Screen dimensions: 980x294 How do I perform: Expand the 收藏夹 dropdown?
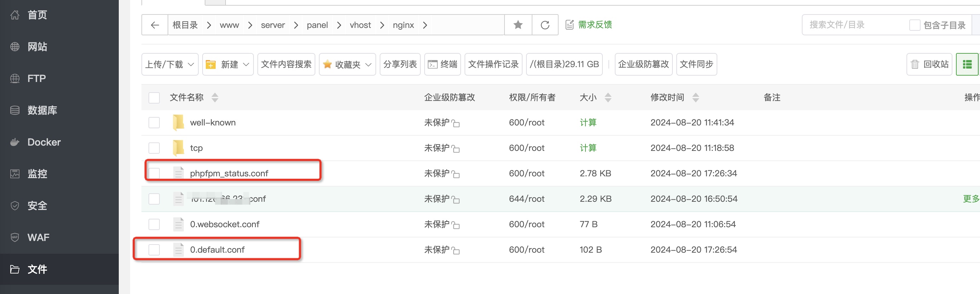(347, 64)
